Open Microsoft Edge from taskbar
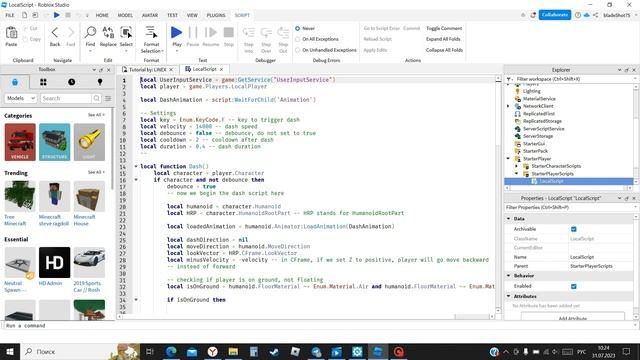Viewport: 640px width, 360px height. pos(171,351)
